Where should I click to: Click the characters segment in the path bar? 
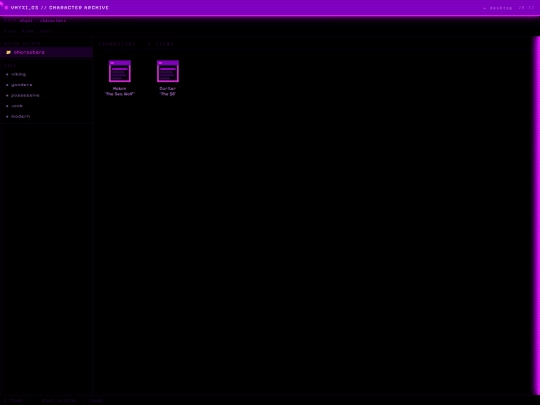(x=53, y=21)
